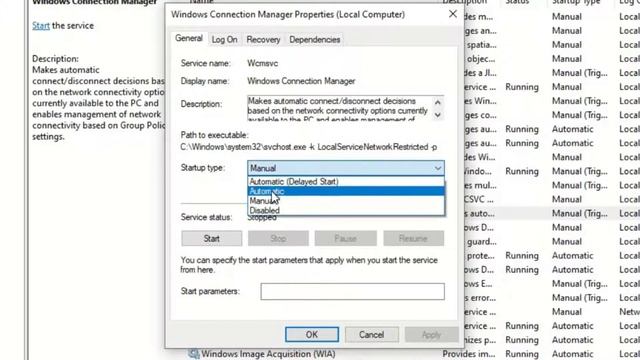Choose Disabled in startup type list

point(346,211)
